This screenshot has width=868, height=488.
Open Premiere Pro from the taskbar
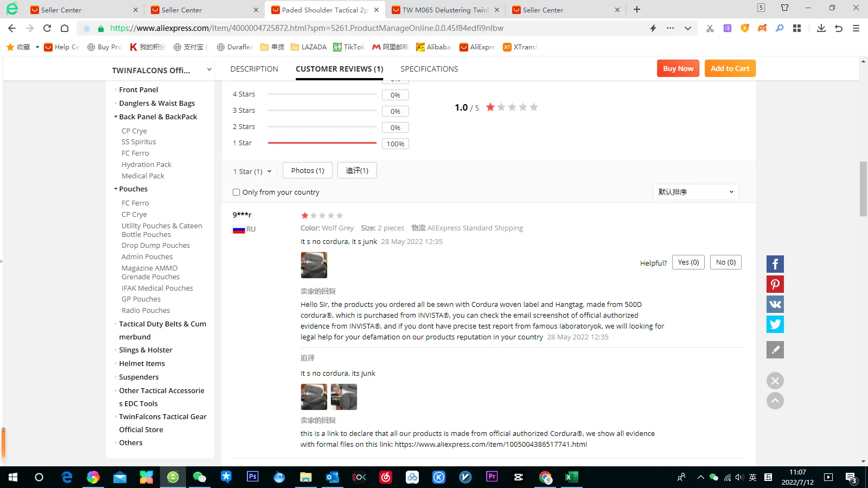[492, 477]
